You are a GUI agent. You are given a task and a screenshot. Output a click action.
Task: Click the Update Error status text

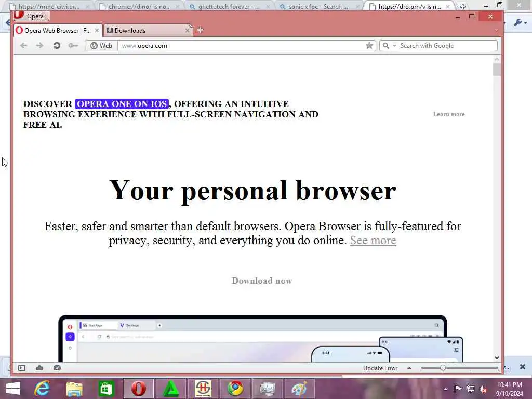point(380,368)
